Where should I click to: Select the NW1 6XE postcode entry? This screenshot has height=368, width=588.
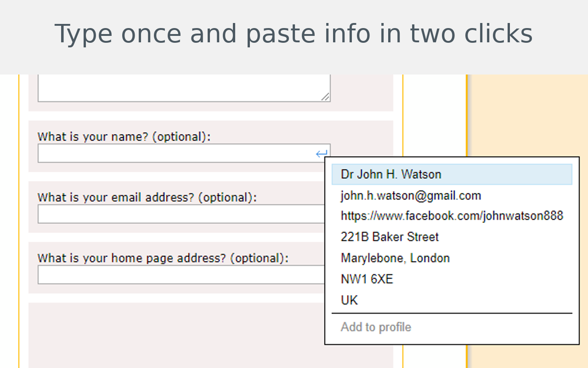click(452, 279)
